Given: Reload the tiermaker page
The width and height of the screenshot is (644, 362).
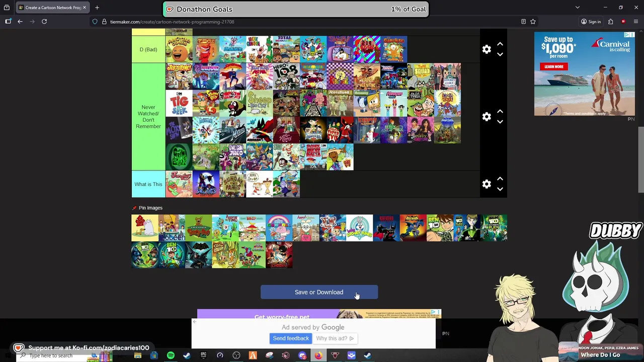Looking at the screenshot, I should (x=44, y=22).
